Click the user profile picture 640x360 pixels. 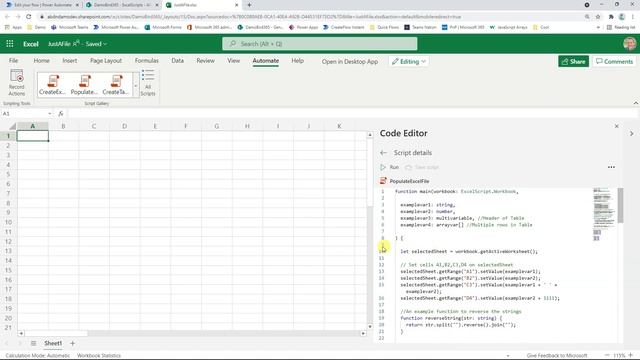tap(629, 44)
